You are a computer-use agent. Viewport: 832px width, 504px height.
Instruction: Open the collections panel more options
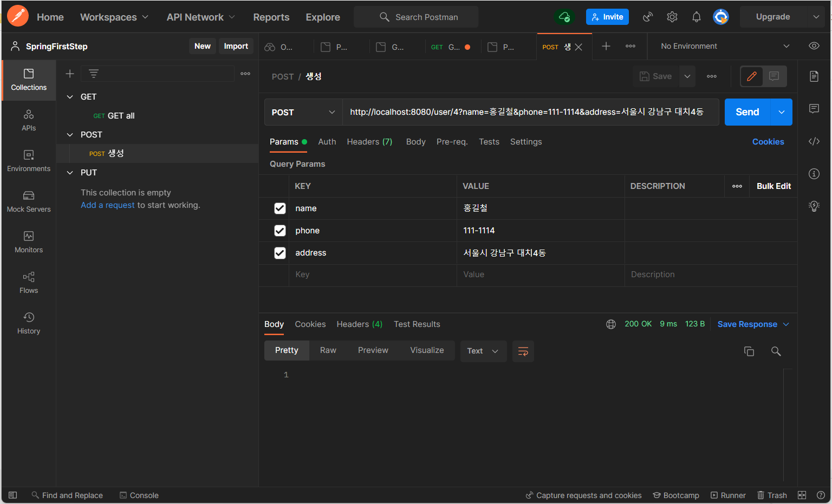pyautogui.click(x=245, y=74)
